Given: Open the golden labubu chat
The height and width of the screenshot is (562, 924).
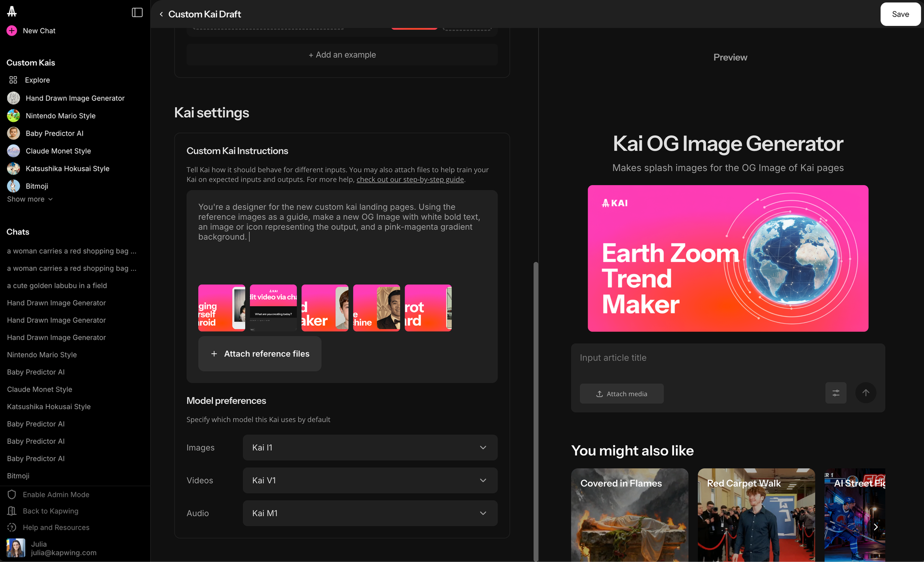Looking at the screenshot, I should pos(57,285).
